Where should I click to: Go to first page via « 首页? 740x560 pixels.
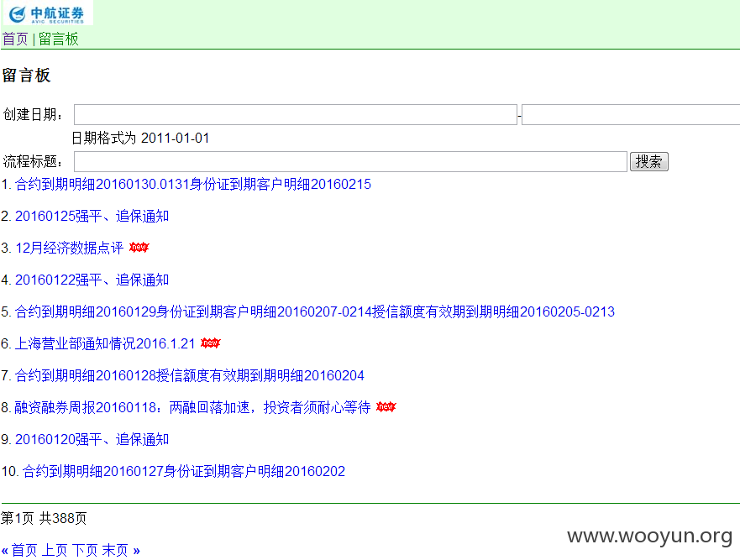pyautogui.click(x=19, y=550)
